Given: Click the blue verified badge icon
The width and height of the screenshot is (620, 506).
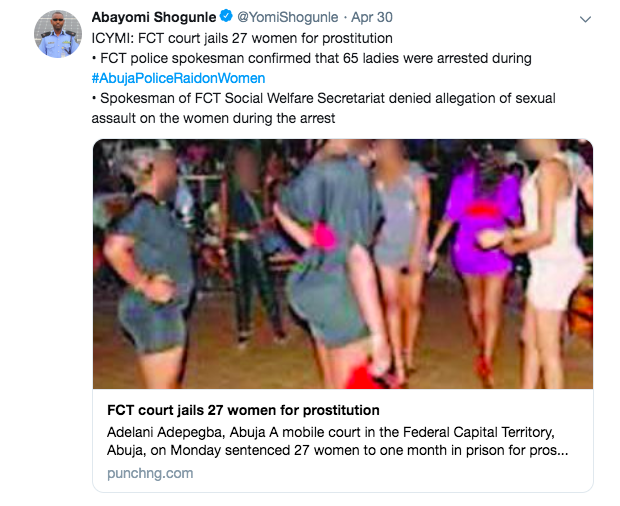Looking at the screenshot, I should [226, 16].
